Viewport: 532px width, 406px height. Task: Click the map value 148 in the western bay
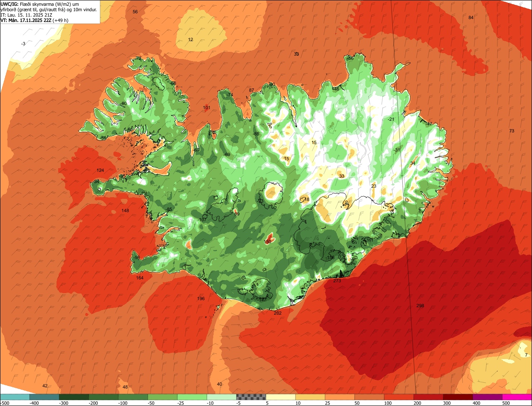(x=125, y=210)
